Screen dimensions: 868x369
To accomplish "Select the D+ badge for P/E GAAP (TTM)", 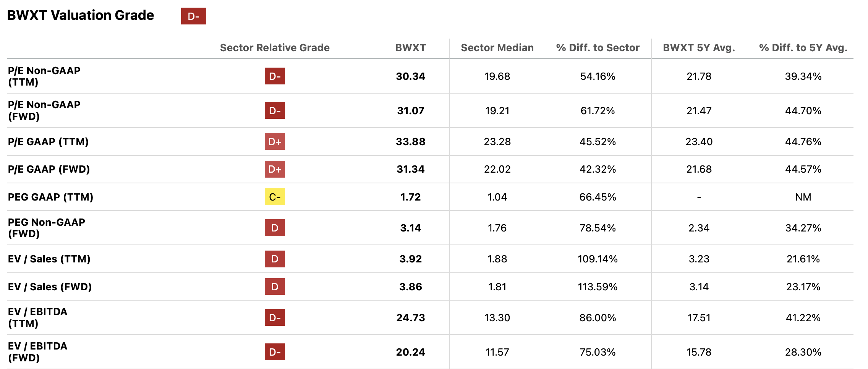I will (275, 141).
